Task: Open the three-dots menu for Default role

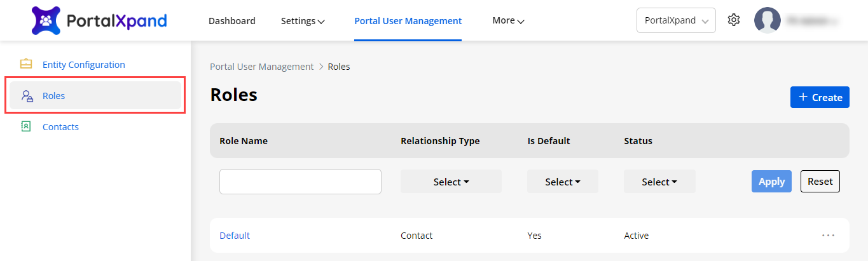Action: point(827,236)
